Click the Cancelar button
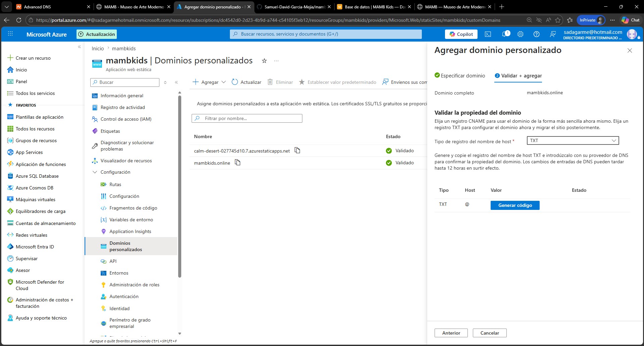This screenshot has height=346, width=644. (489, 333)
